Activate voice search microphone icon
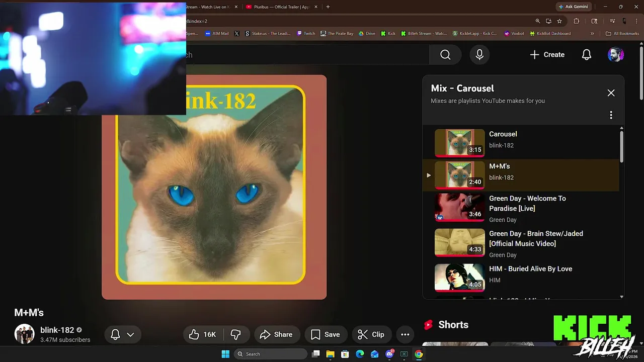Viewport: 644px width, 362px height. 479,54
